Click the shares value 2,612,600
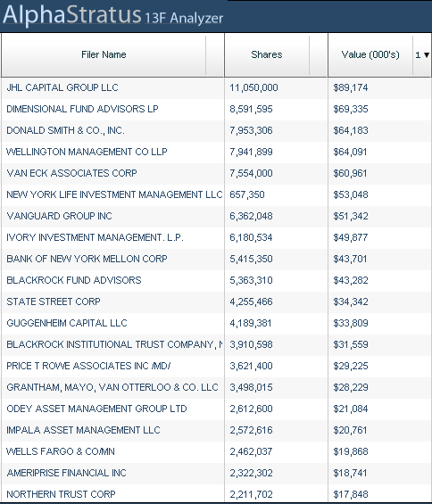Viewport: 432px width, 504px height. pos(251,409)
